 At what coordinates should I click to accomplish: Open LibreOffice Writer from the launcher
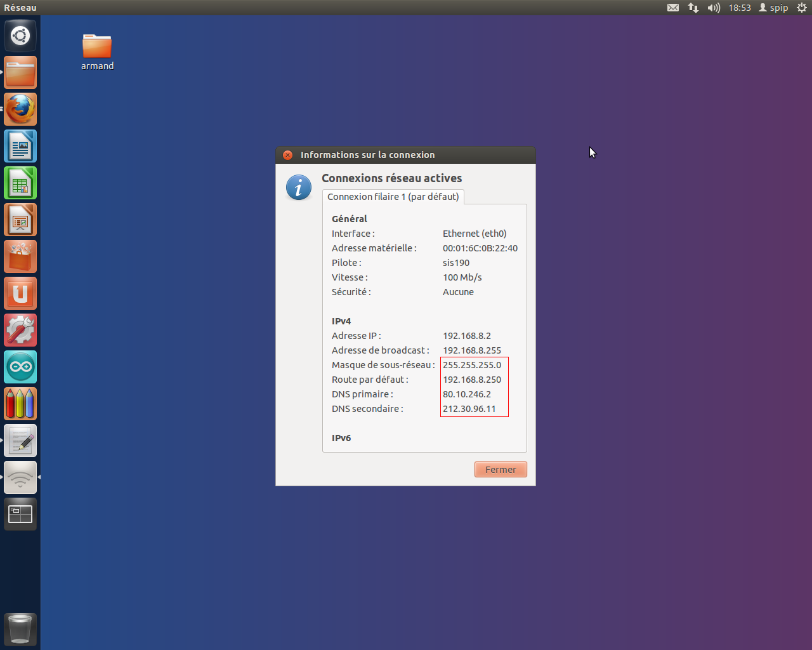pos(20,146)
